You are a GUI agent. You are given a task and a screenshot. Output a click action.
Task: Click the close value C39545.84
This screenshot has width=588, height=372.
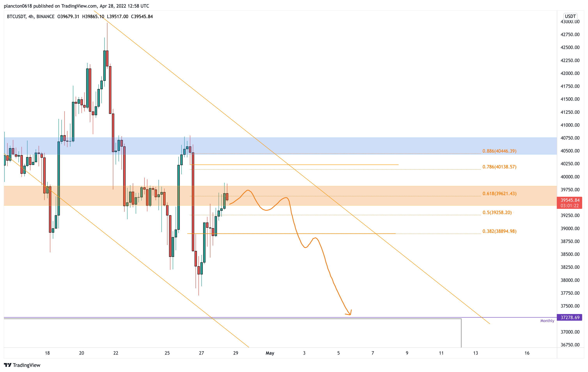pyautogui.click(x=142, y=17)
